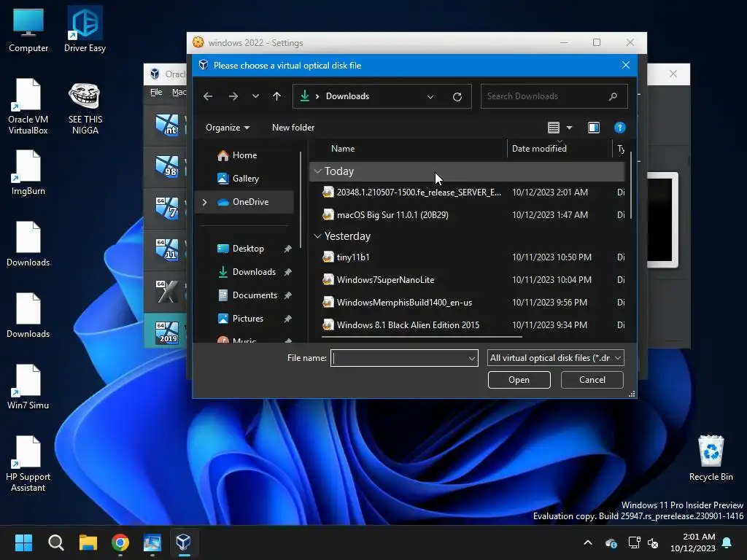Select Windows 7 VM in VirtualBox list
Image resolution: width=747 pixels, height=560 pixels.
[166, 208]
